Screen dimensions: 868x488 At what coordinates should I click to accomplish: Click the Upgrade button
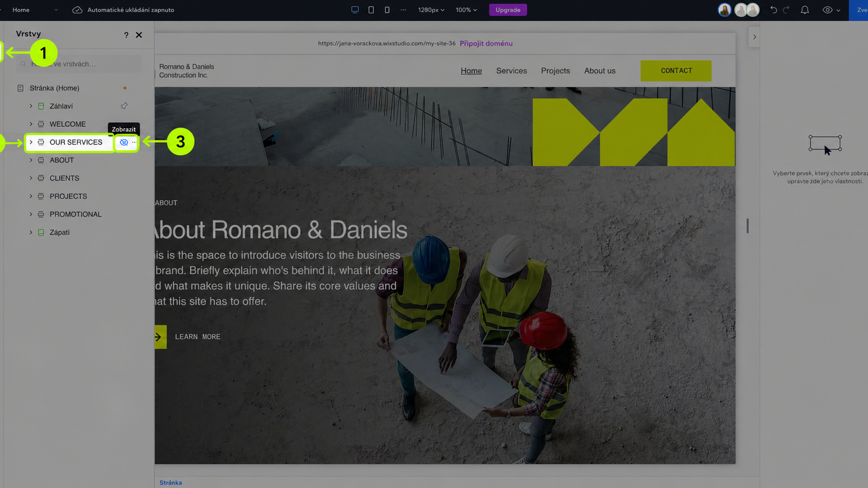tap(508, 10)
